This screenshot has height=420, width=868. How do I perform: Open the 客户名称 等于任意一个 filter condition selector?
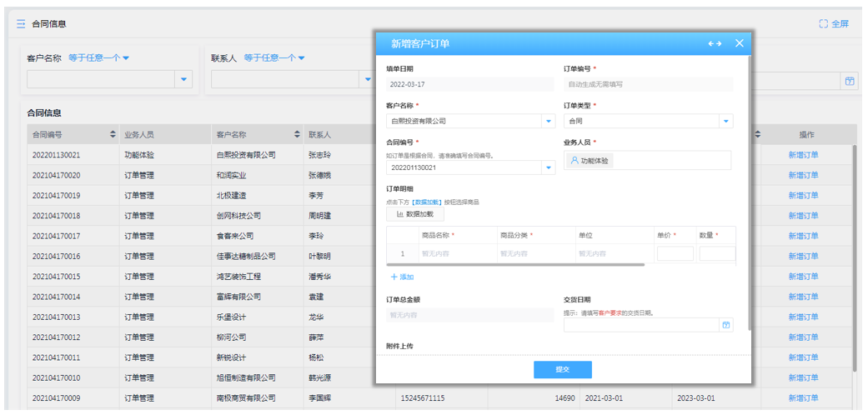pos(99,58)
